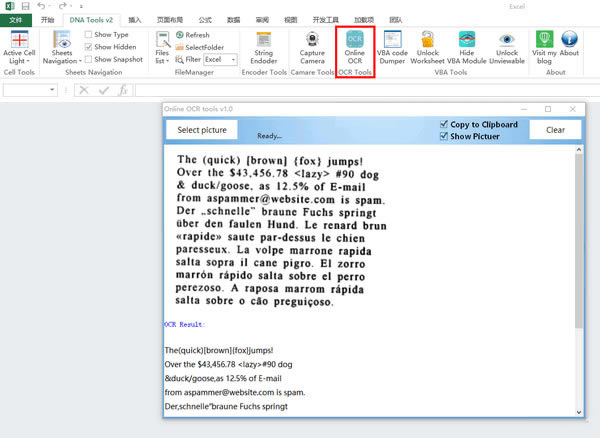Screen dimensions: 600x438
Task: Click the Excel application icon
Action: click(10, 6)
